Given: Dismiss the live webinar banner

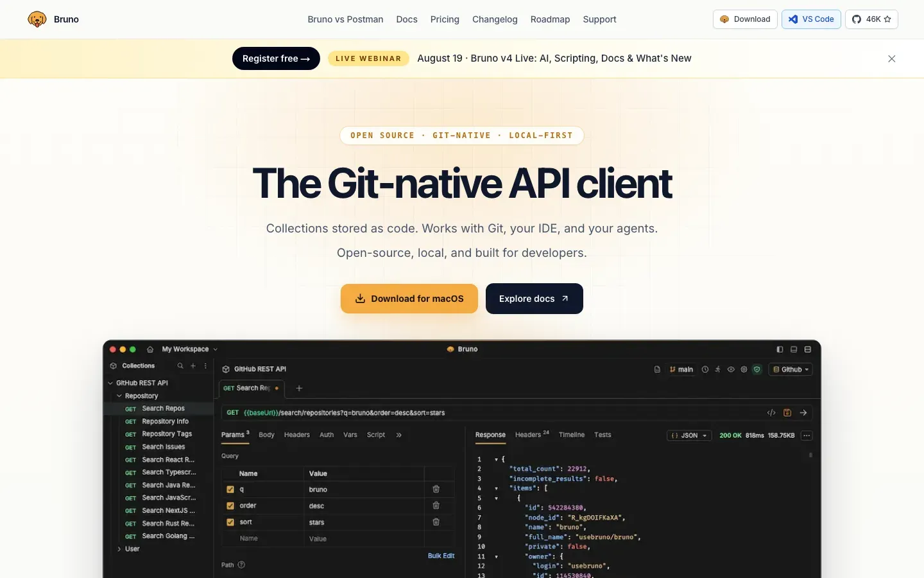Looking at the screenshot, I should click(x=891, y=58).
